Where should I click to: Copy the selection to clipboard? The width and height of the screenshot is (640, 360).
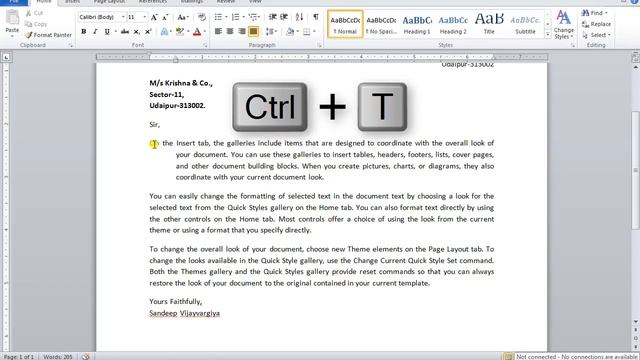pos(36,24)
